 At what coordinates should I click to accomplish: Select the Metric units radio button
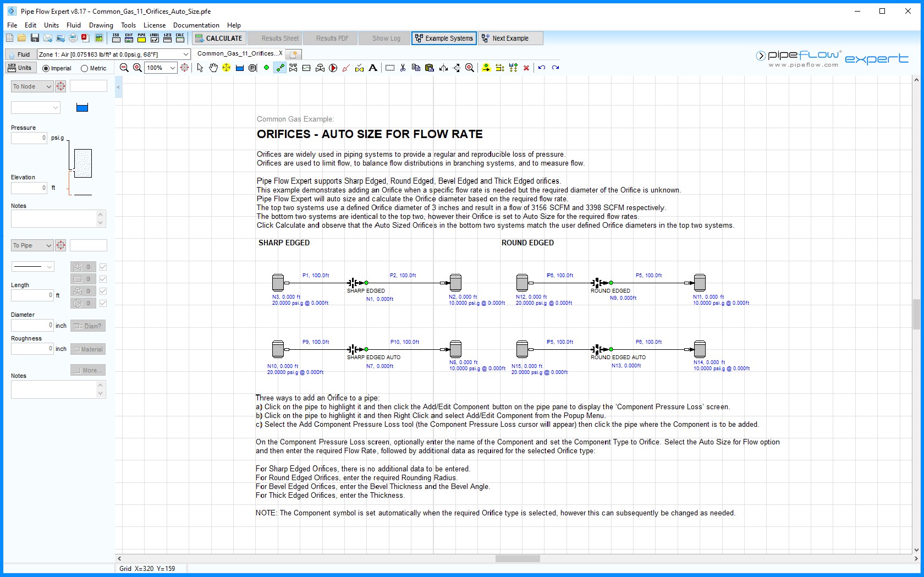click(84, 69)
